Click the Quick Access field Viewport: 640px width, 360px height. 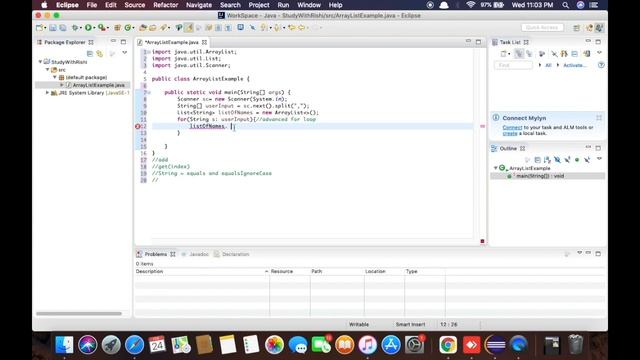tap(542, 27)
